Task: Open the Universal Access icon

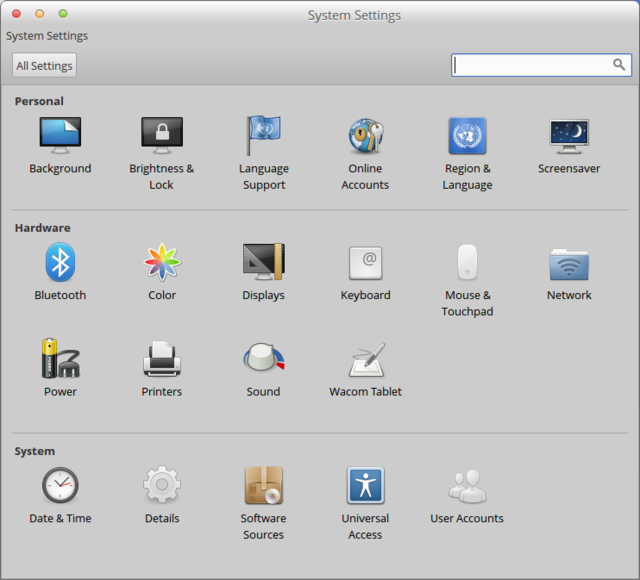Action: (x=366, y=485)
